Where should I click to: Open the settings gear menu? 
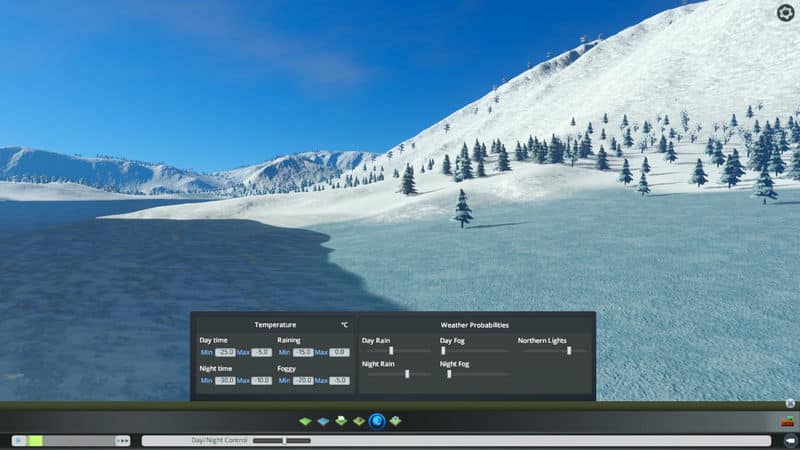coord(785,12)
